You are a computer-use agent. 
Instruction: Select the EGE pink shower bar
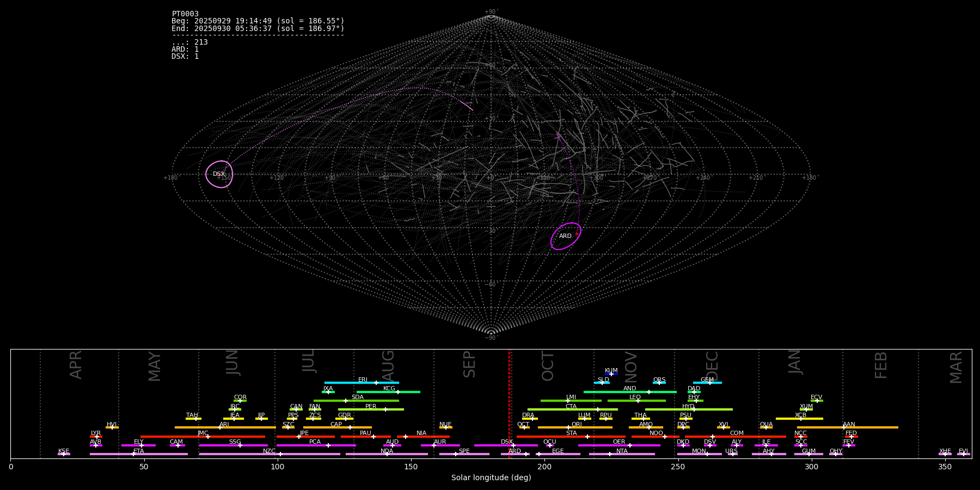click(x=558, y=454)
